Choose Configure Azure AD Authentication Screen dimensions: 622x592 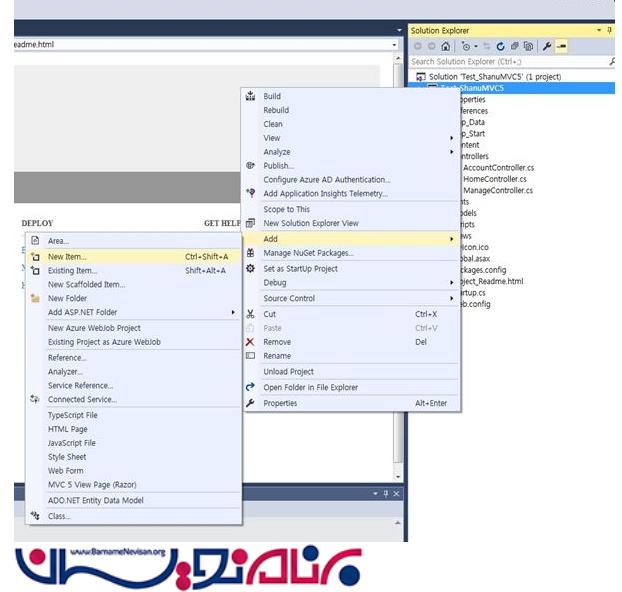tap(326, 180)
